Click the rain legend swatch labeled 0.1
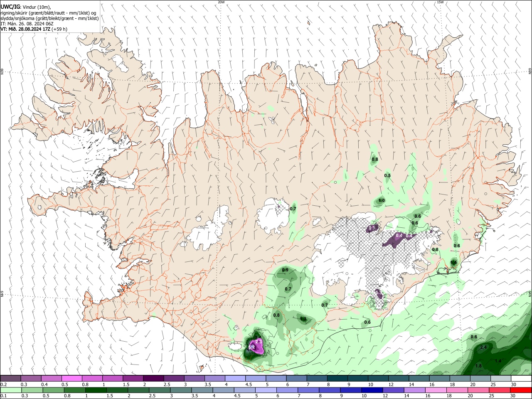Image resolution: width=532 pixels, height=399 pixels. click(x=10, y=390)
